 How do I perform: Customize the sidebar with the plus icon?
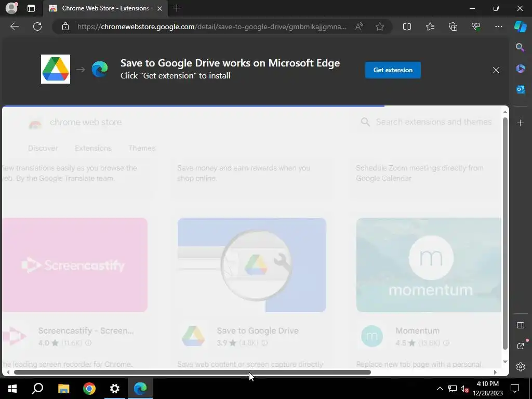(520, 123)
